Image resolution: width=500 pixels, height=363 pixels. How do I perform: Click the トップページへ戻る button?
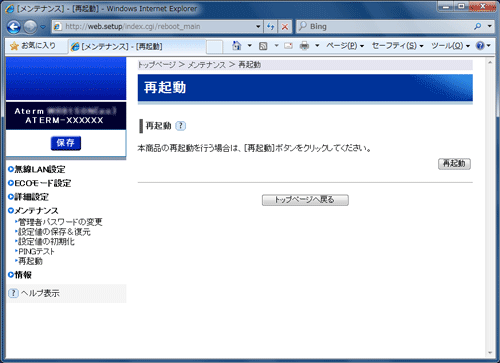pos(305,200)
